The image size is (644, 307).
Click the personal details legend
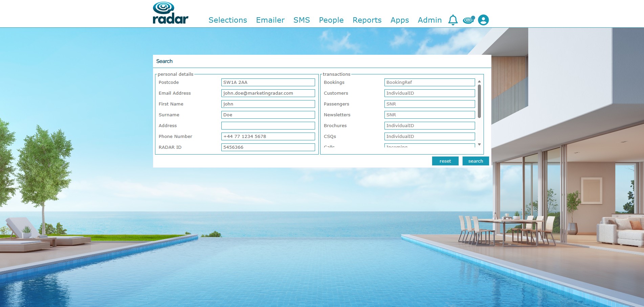point(176,74)
